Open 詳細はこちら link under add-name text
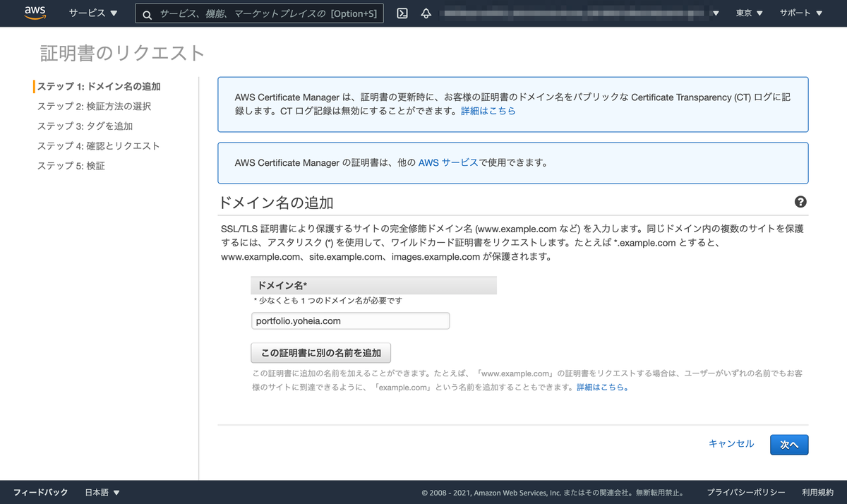 [602, 387]
